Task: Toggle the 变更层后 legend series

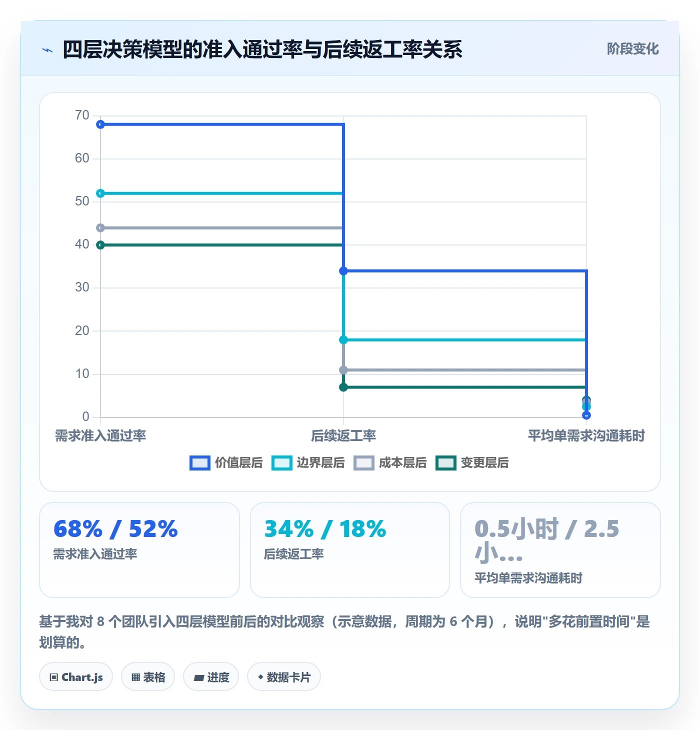Action: (x=472, y=463)
